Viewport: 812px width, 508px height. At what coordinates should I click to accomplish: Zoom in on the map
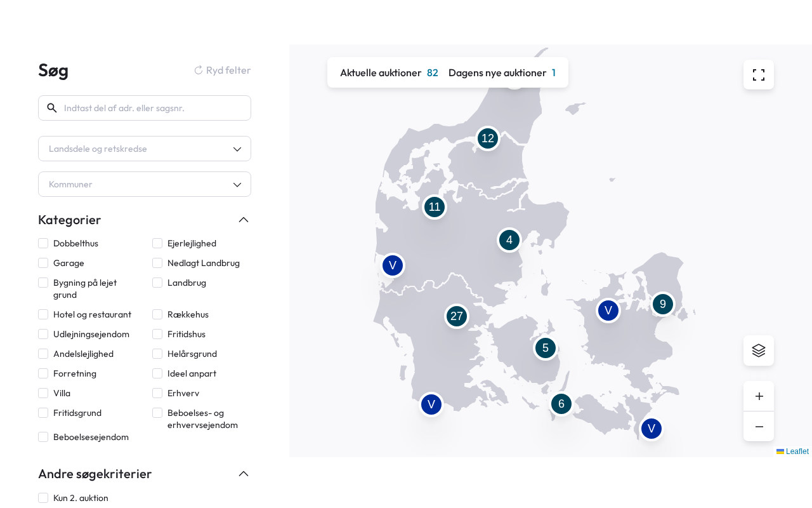click(x=758, y=396)
